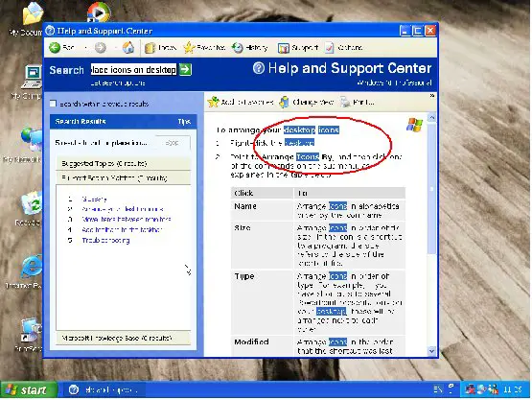Click the Support label in the toolbar
This screenshot has height=400, width=532.
click(305, 48)
